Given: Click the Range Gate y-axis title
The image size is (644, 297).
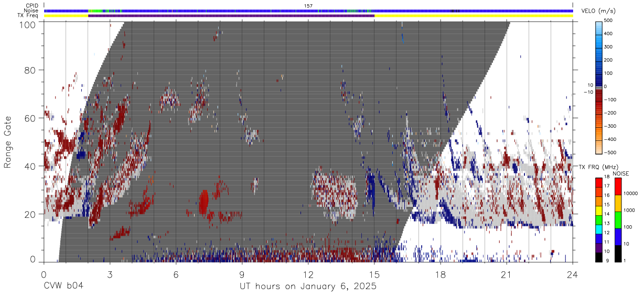Looking at the screenshot, I should pyautogui.click(x=8, y=142).
